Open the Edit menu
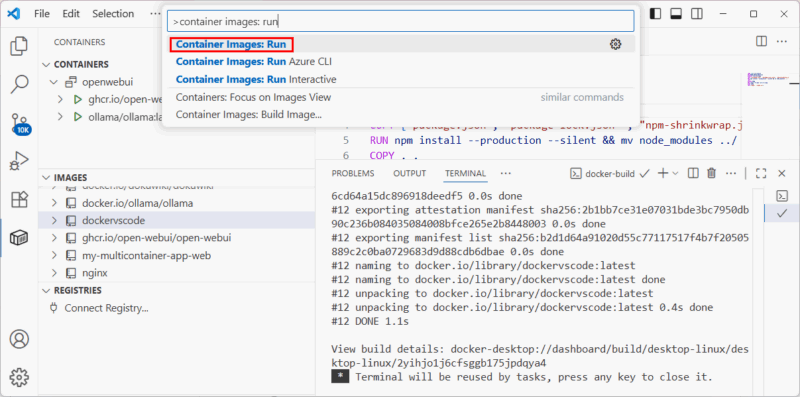The width and height of the screenshot is (800, 397). pyautogui.click(x=71, y=14)
